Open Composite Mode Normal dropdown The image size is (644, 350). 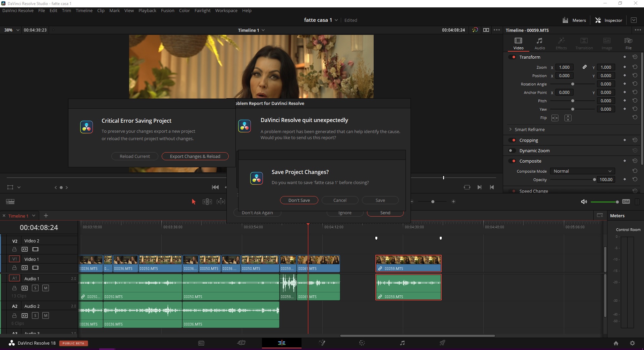point(583,171)
